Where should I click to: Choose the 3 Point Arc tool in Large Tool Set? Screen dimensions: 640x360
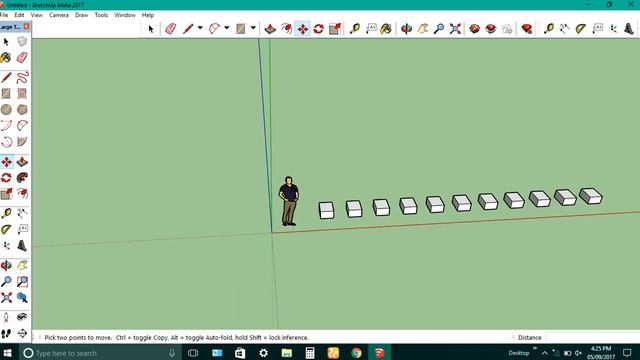(x=6, y=142)
